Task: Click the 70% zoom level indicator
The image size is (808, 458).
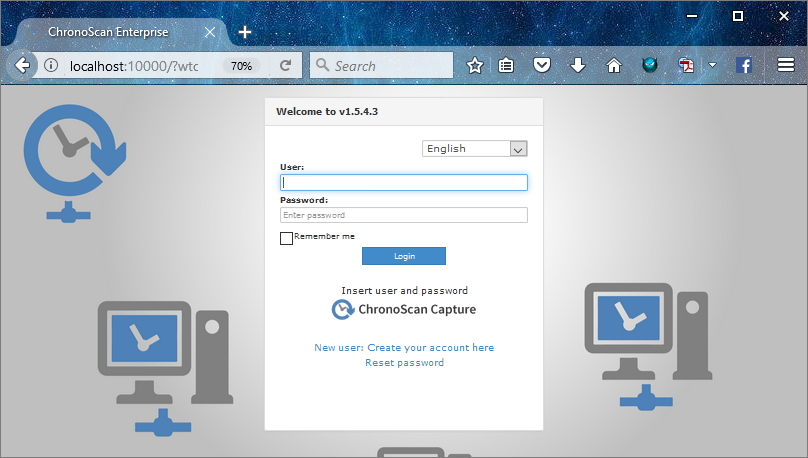Action: 241,66
